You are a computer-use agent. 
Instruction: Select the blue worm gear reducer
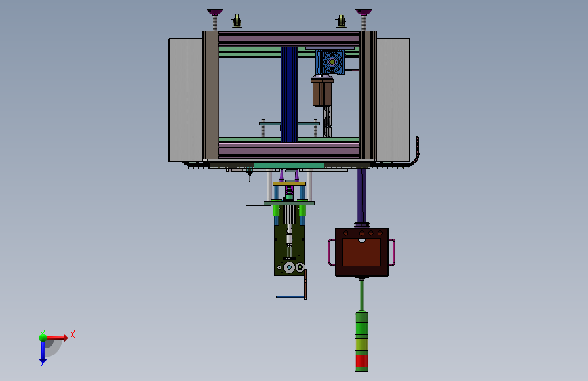(330, 62)
